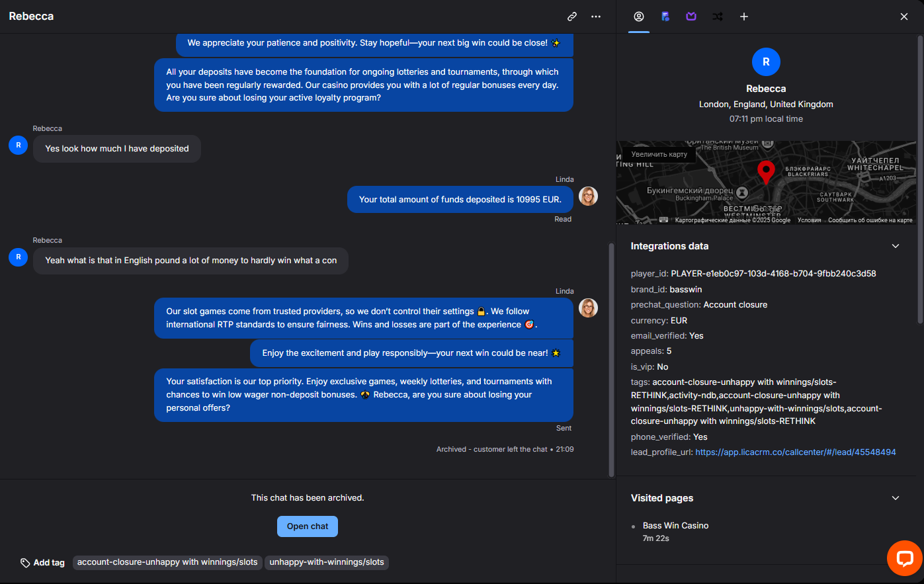Open the lead_profile_url licacrm link
Viewport: 924px width, 584px height.
[796, 452]
